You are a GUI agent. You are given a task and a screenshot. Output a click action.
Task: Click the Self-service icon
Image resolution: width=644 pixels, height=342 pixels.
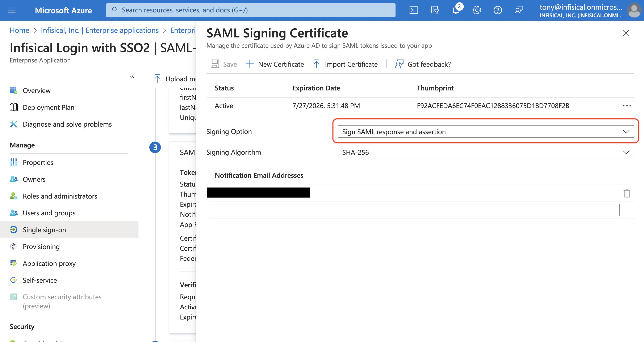point(13,280)
